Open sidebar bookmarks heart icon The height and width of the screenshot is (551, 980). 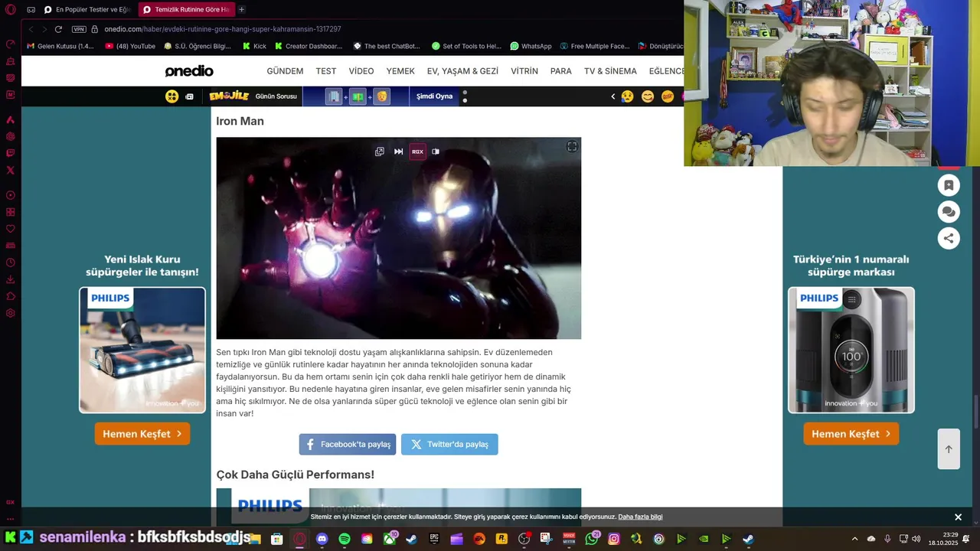(x=10, y=229)
